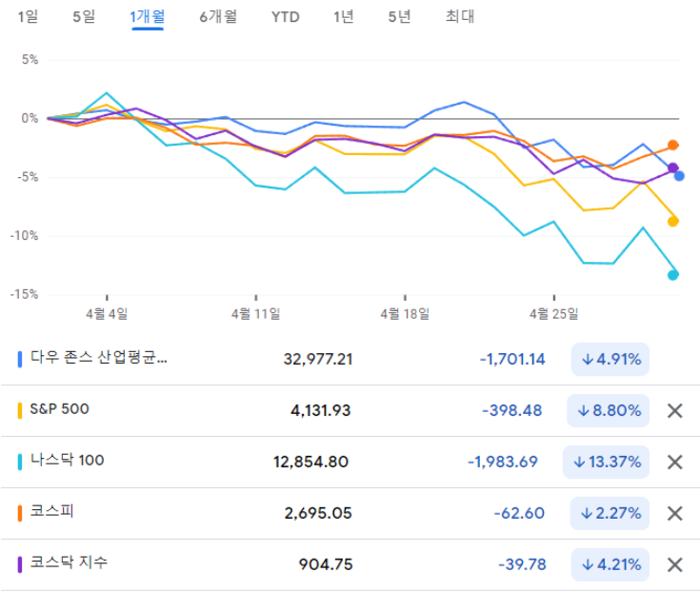700x592 pixels.
Task: Click the purple endpoint dot on chart
Action: (x=672, y=168)
